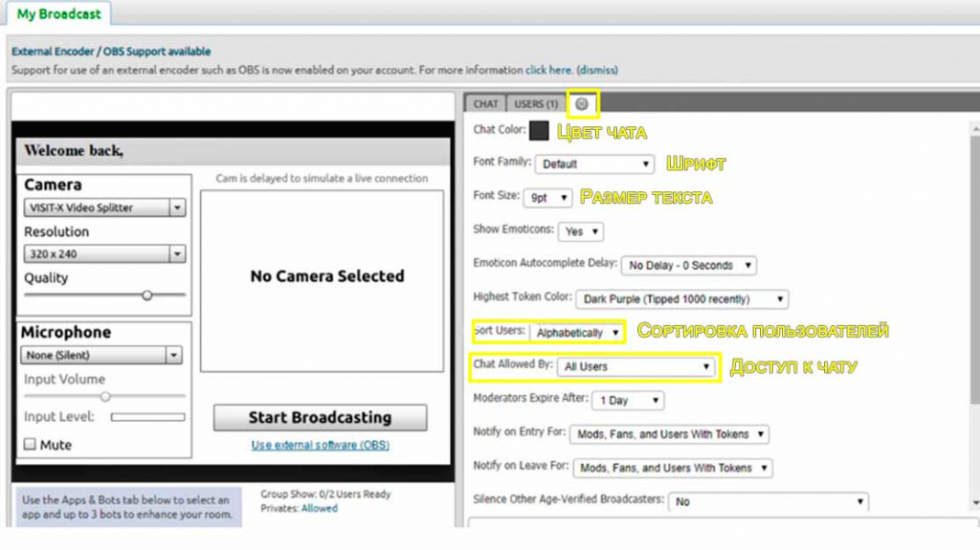Click the Start Broadcasting button

coord(320,417)
